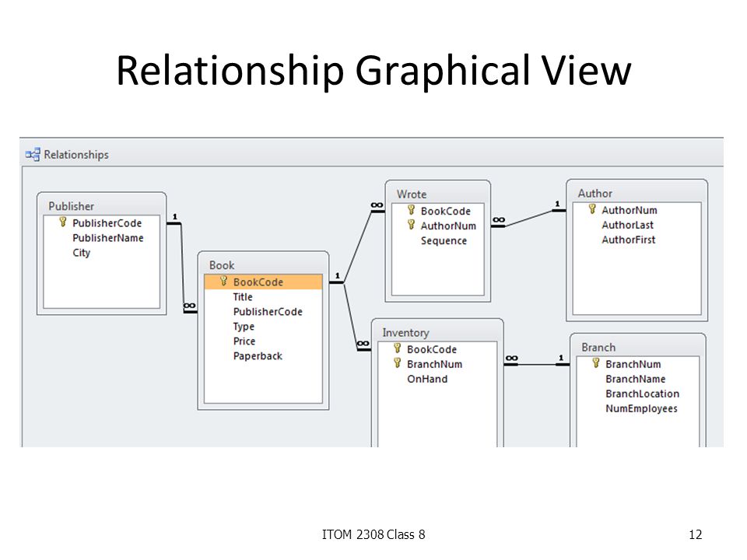Click key icon beside BranchNum in Inventory table

pyautogui.click(x=398, y=363)
